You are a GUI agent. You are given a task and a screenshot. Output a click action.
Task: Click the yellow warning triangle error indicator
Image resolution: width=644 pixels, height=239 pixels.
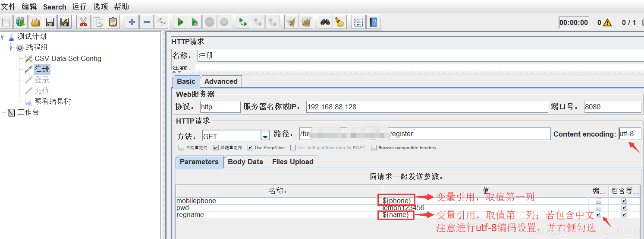(x=607, y=22)
